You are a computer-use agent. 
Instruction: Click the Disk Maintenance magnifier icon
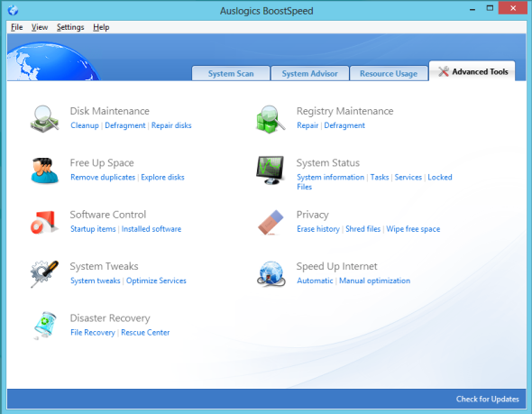[x=44, y=119]
